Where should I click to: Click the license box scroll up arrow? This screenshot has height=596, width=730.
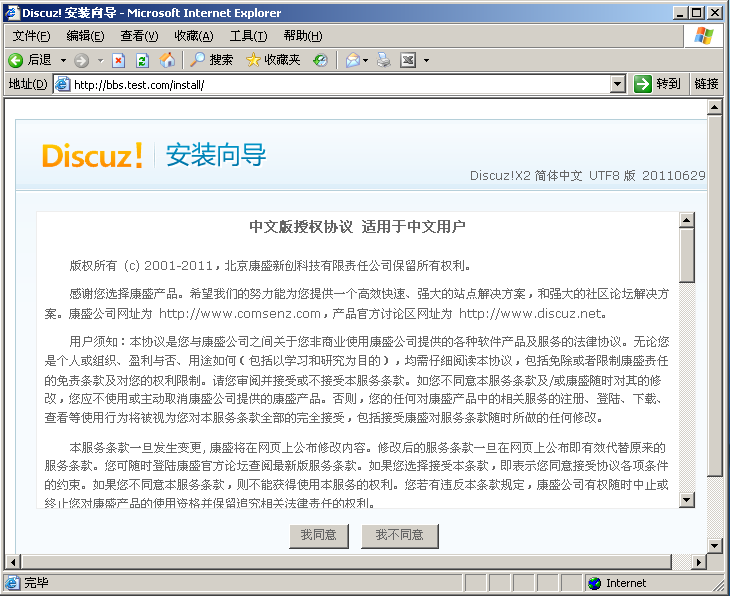coord(687,220)
